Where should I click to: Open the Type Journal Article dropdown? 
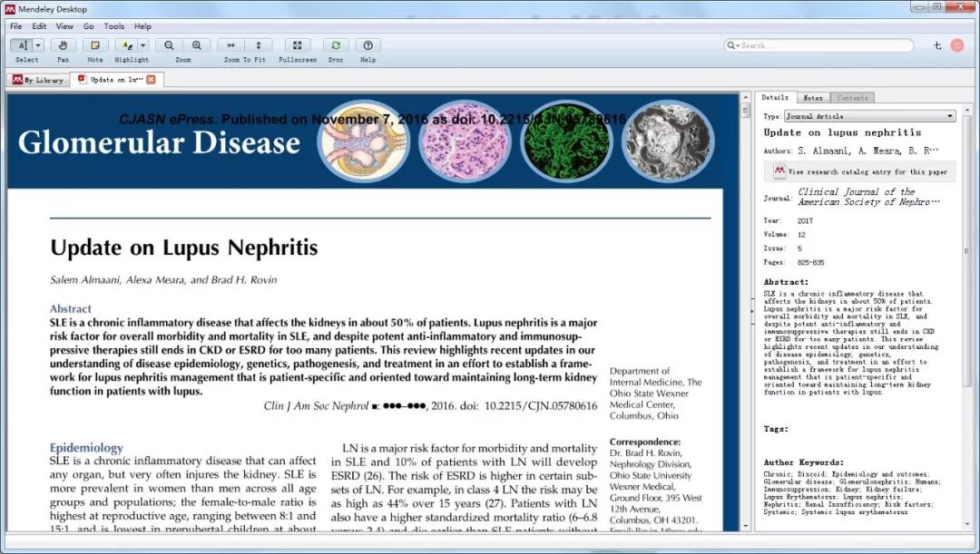pos(869,116)
